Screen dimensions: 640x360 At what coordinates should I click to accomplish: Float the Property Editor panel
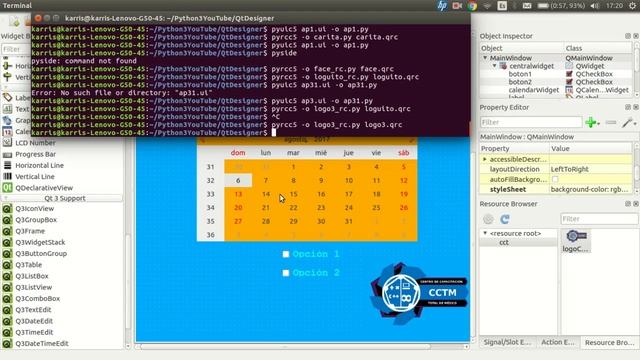tap(628, 107)
